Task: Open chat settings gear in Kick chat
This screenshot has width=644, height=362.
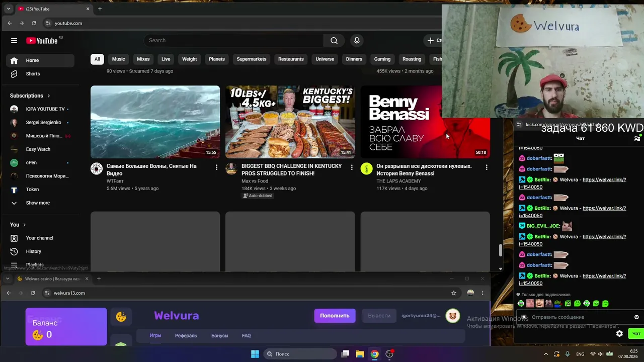Action: coord(619,334)
